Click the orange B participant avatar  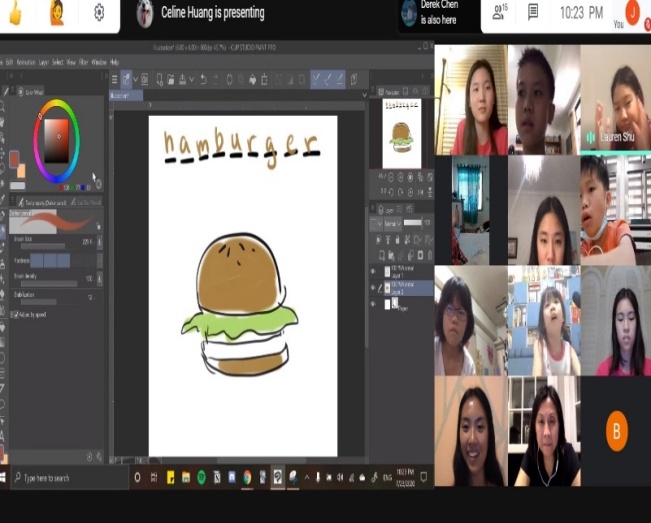click(617, 430)
